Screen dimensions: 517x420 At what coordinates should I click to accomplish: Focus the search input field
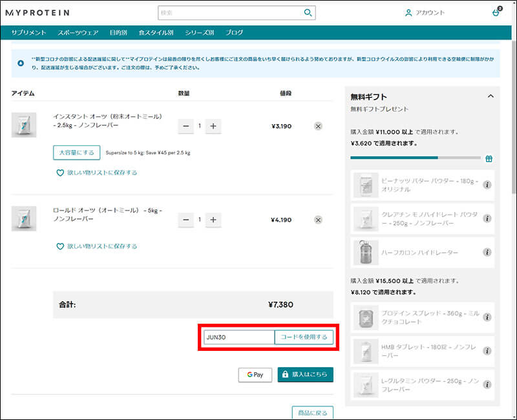[231, 13]
